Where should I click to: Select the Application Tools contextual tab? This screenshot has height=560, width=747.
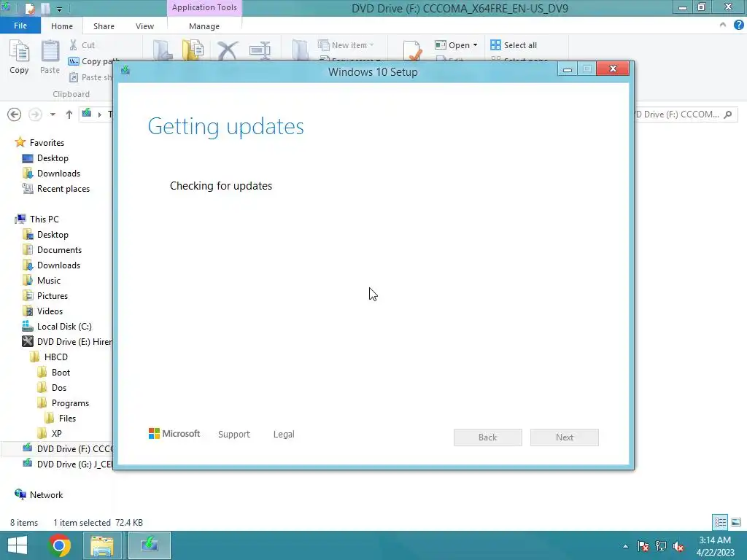(204, 7)
